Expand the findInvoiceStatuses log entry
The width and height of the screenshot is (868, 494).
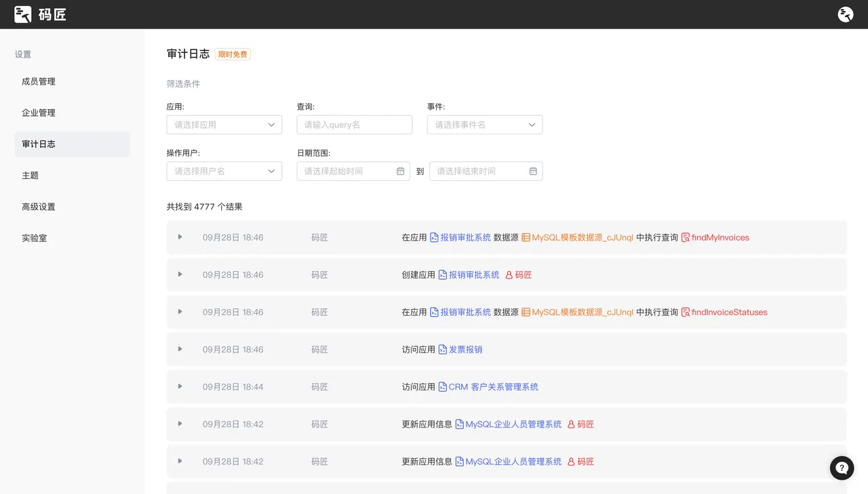click(x=180, y=312)
